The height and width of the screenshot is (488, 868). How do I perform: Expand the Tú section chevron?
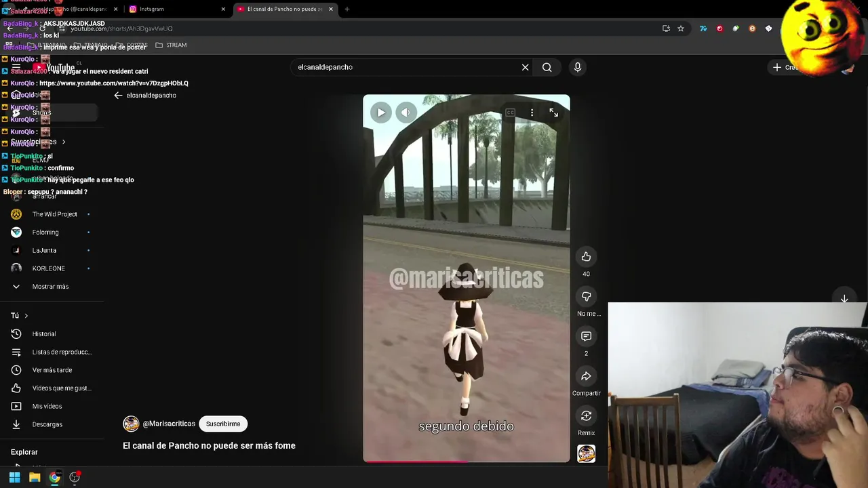[x=26, y=316]
